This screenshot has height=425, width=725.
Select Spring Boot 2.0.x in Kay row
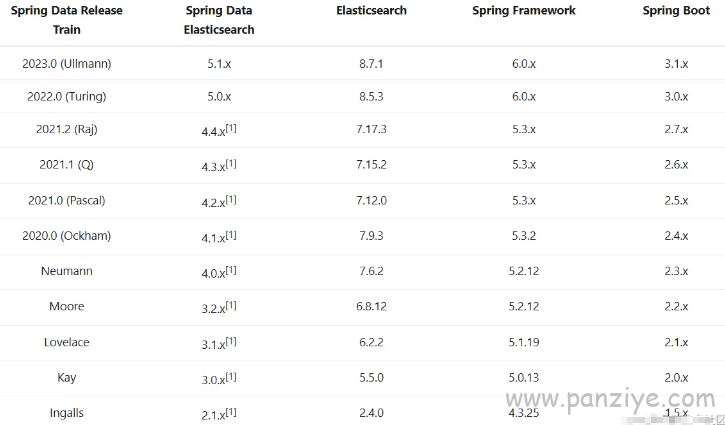[x=676, y=378]
